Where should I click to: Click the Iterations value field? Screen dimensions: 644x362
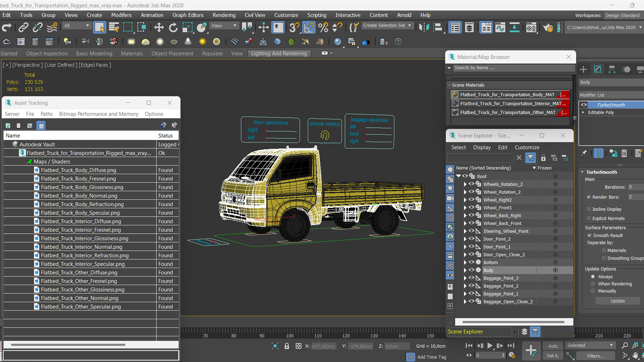click(635, 187)
